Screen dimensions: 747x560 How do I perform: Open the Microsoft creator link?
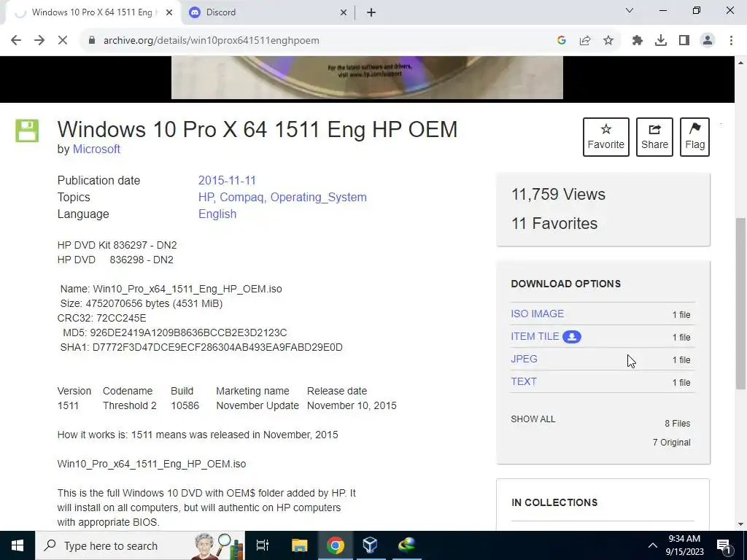(96, 149)
